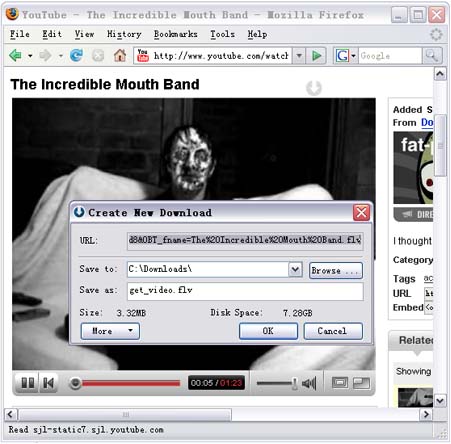Click the Create New Download dialog icon
451x444 pixels.
click(x=79, y=212)
